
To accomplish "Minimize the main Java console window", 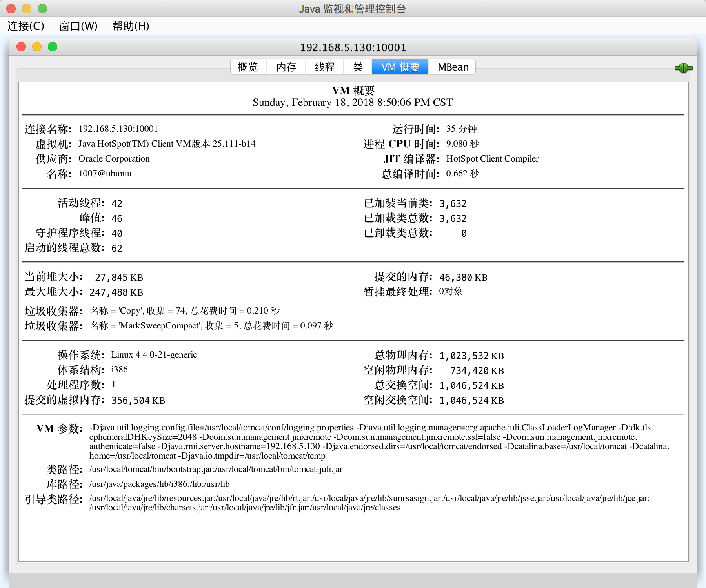I will click(x=27, y=8).
